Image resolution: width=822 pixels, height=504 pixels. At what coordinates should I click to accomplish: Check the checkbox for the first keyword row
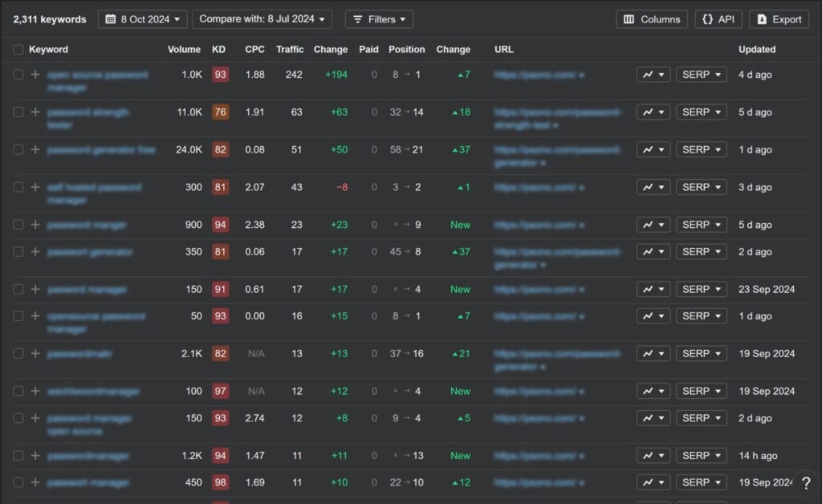coord(18,75)
